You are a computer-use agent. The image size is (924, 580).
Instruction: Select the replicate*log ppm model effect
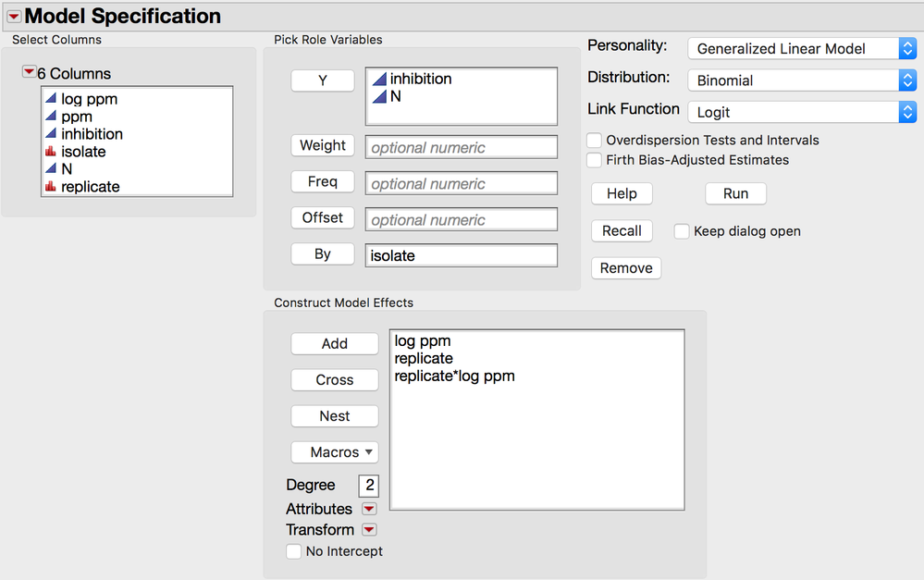454,376
